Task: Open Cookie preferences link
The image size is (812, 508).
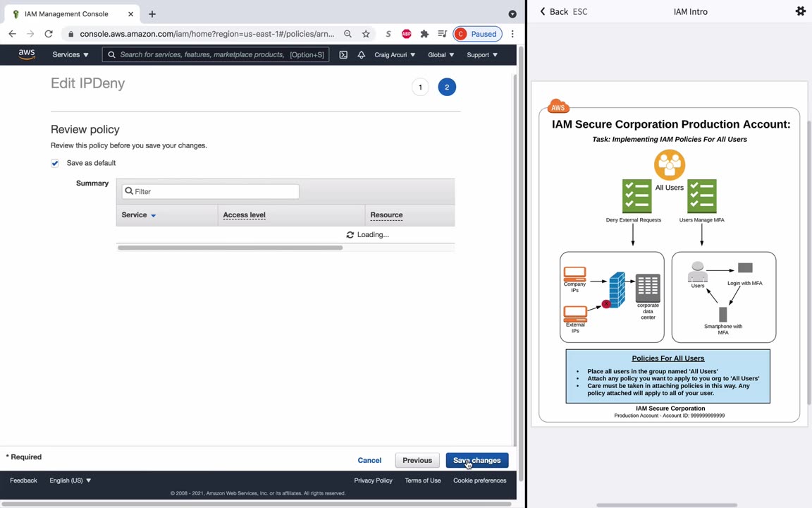Action: click(479, 480)
